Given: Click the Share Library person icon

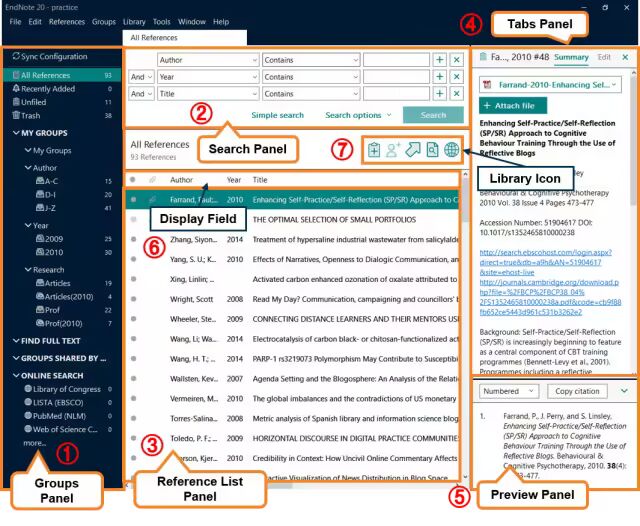Looking at the screenshot, I should click(x=393, y=150).
